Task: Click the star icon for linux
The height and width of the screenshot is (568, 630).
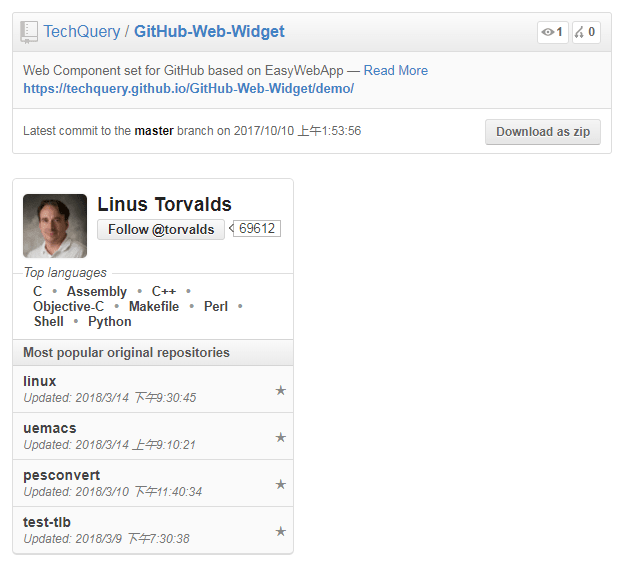Action: click(x=280, y=390)
